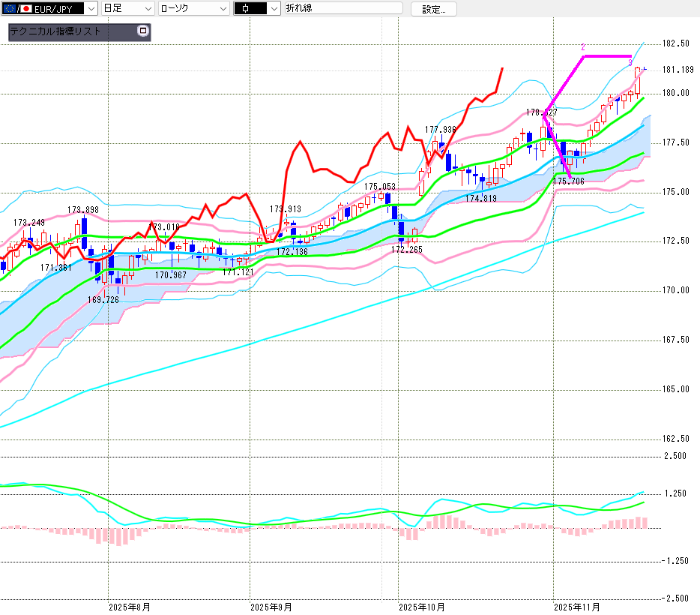The height and width of the screenshot is (615, 700).
Task: Click the 2025年11月 date axis label
Action: (576, 607)
